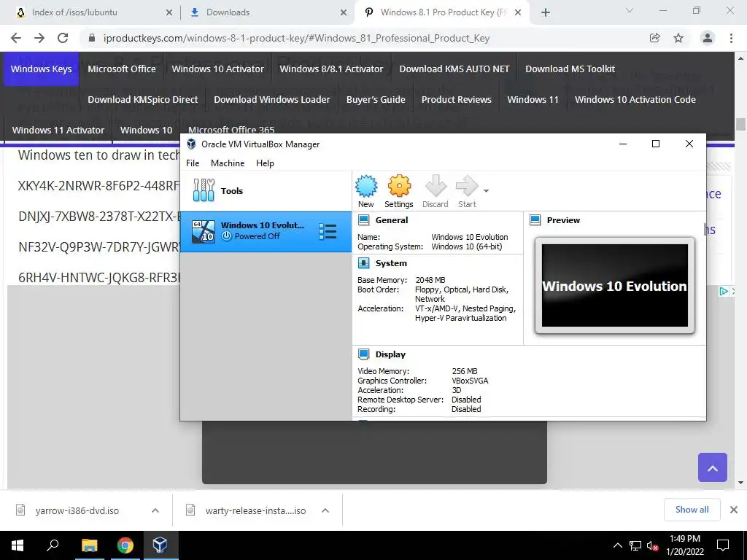Expand yarrow-i386-dvd.iso download options

[155, 510]
